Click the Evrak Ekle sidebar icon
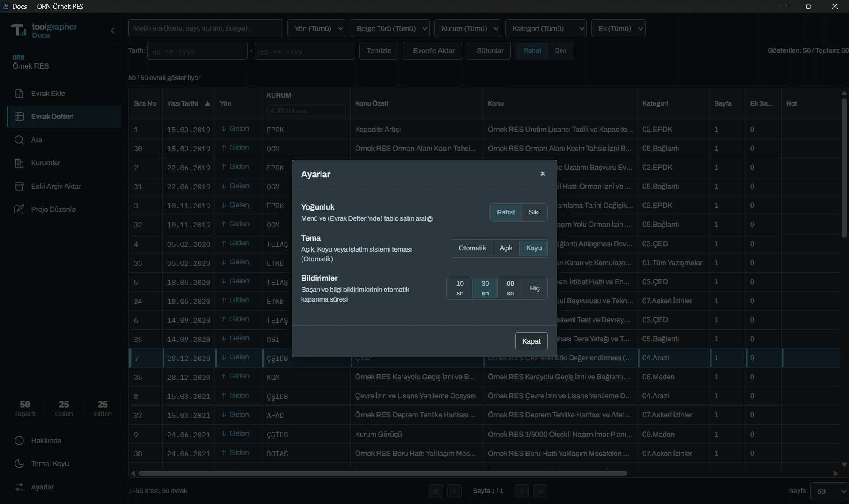Screen dimensions: 849x504 coord(19,93)
